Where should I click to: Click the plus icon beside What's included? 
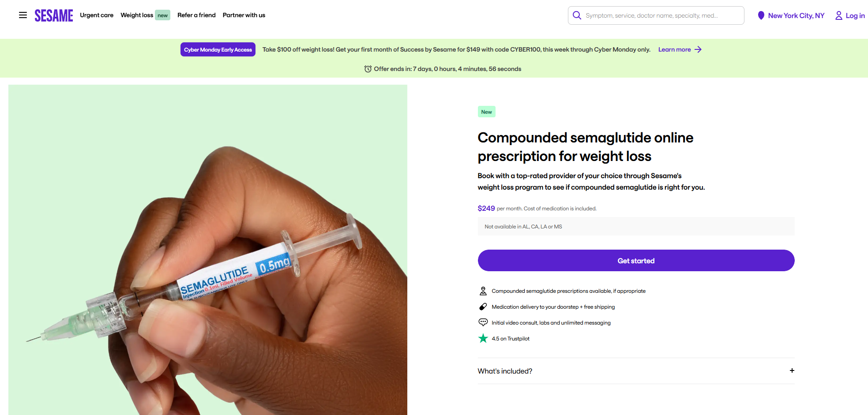click(792, 370)
